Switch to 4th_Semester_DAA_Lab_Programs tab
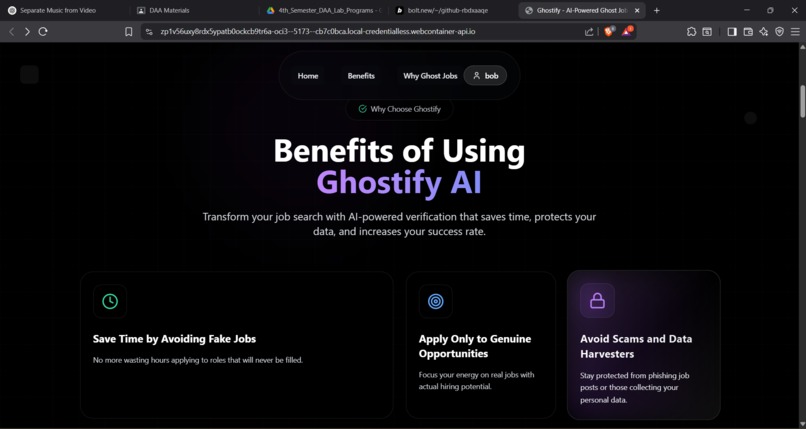This screenshot has height=429, width=806. (x=324, y=10)
